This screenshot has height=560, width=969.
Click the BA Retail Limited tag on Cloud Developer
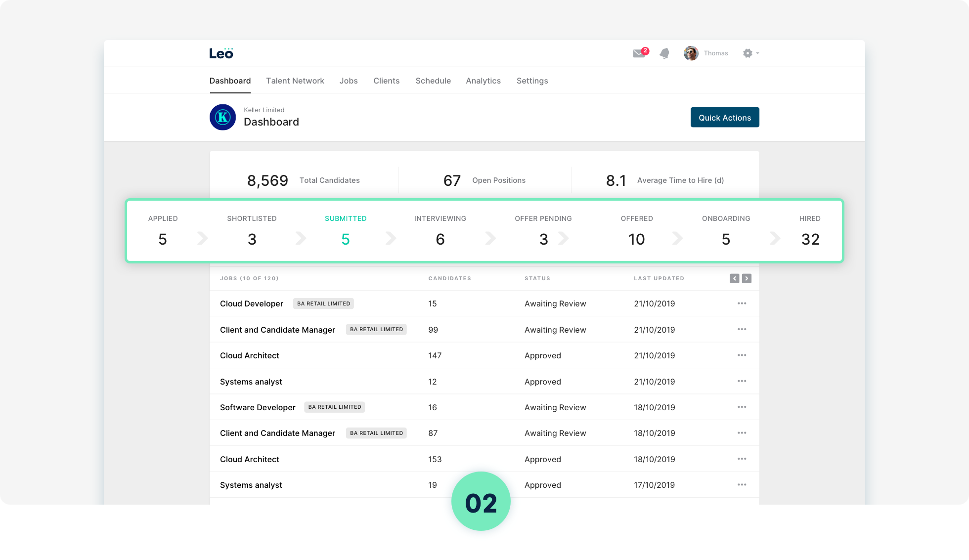[323, 303]
